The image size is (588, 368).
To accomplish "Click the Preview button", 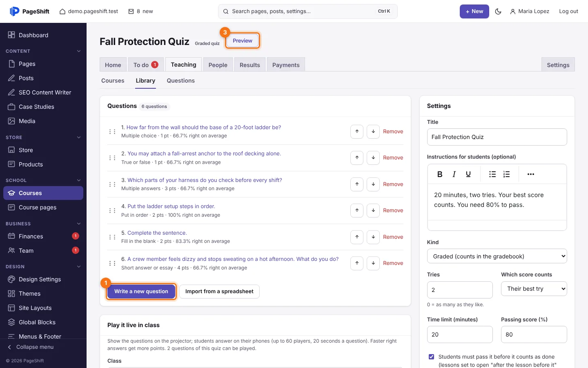I will tap(243, 41).
